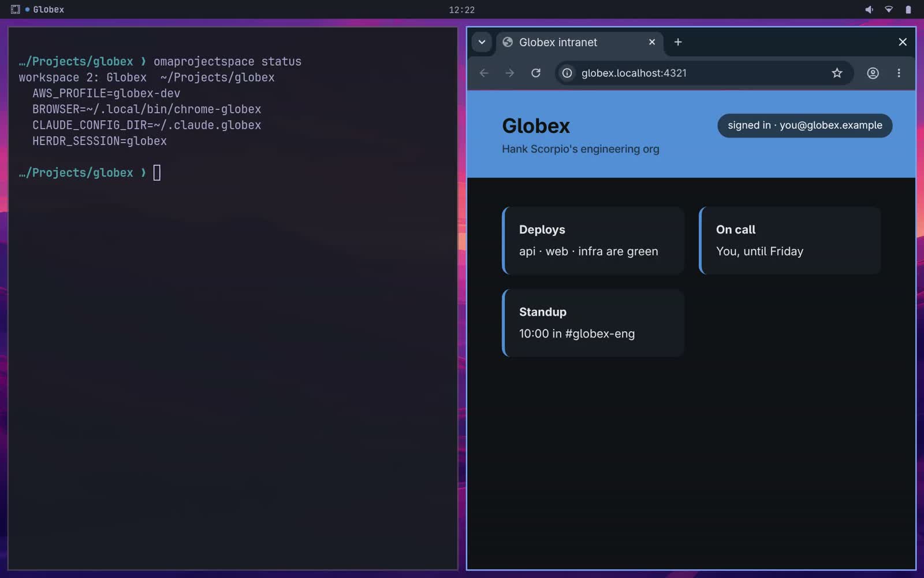View site information icon in address bar
Viewport: 924px width, 578px height.
(x=567, y=73)
